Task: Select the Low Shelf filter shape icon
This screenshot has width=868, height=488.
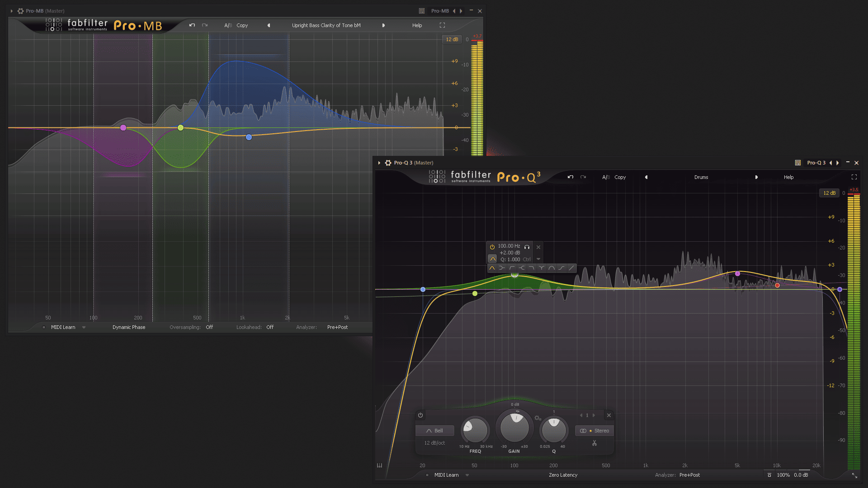Action: point(502,268)
